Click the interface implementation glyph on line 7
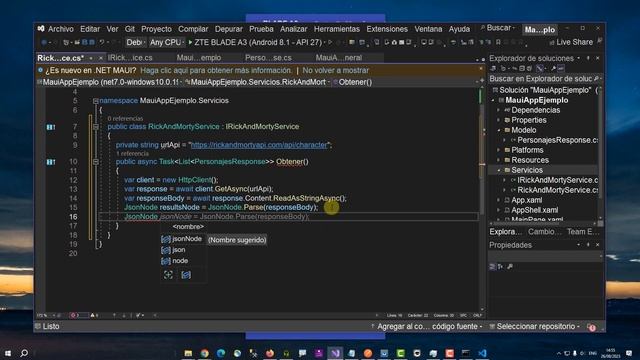This screenshot has width=640, height=360. 51,127
